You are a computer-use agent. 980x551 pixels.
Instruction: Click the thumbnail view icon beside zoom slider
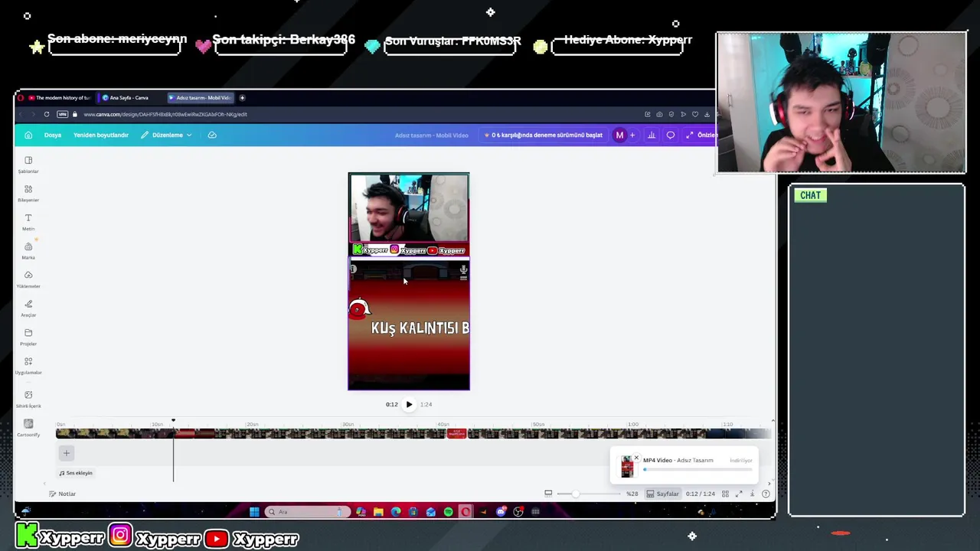(548, 494)
